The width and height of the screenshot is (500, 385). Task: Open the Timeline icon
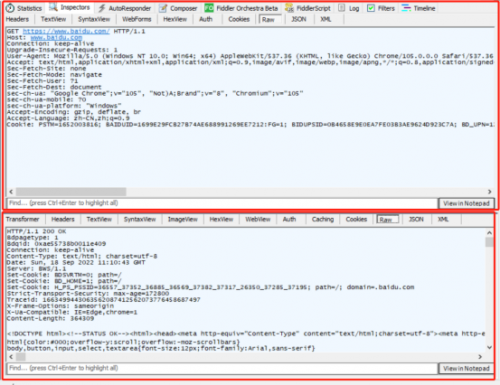[x=406, y=8]
